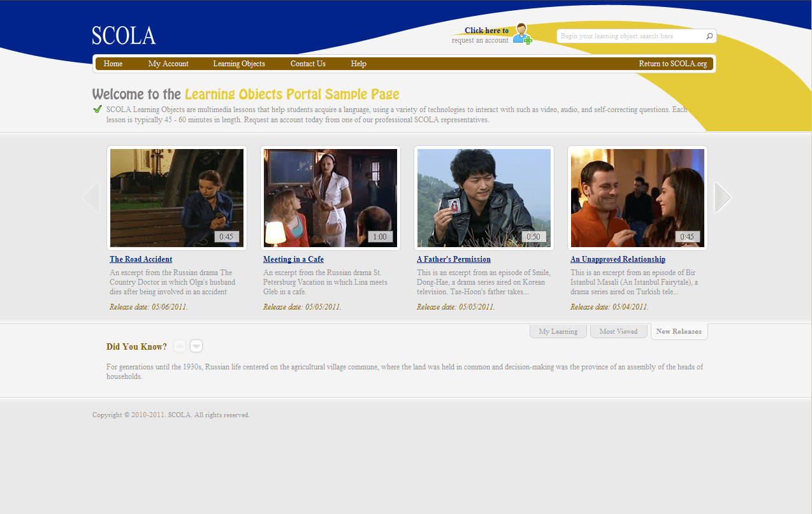The height and width of the screenshot is (514, 812).
Task: Switch to the My Learning tab
Action: point(558,331)
